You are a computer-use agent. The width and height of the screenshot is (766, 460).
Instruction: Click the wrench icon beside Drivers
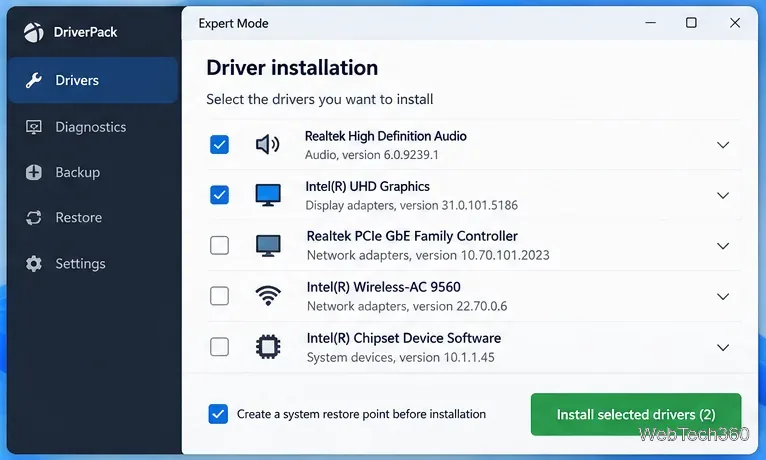(x=34, y=80)
